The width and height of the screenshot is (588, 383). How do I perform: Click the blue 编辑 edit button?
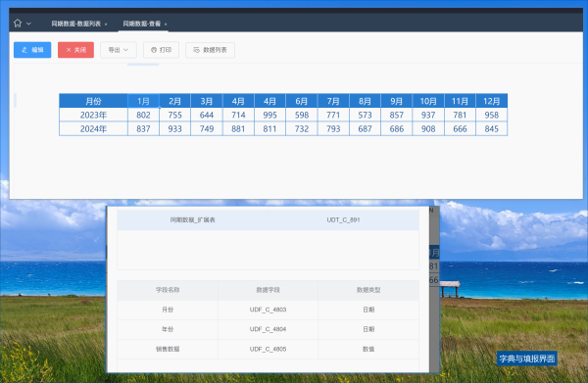(32, 50)
